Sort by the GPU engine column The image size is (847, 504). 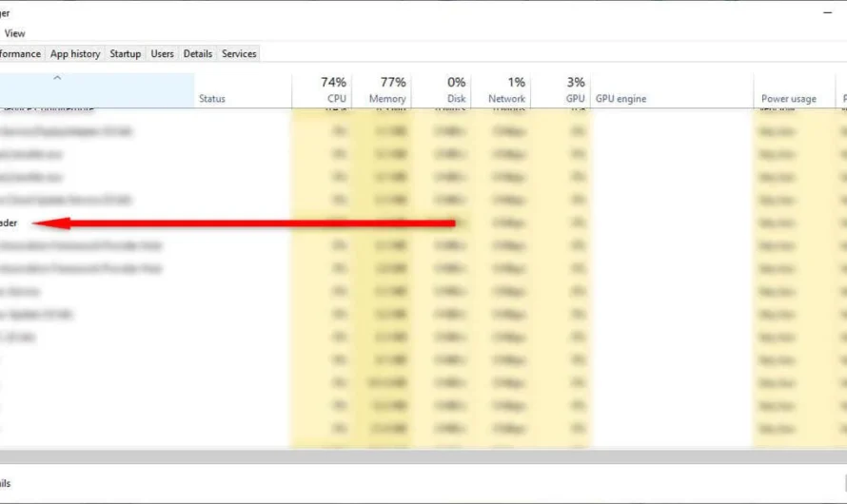click(x=620, y=99)
